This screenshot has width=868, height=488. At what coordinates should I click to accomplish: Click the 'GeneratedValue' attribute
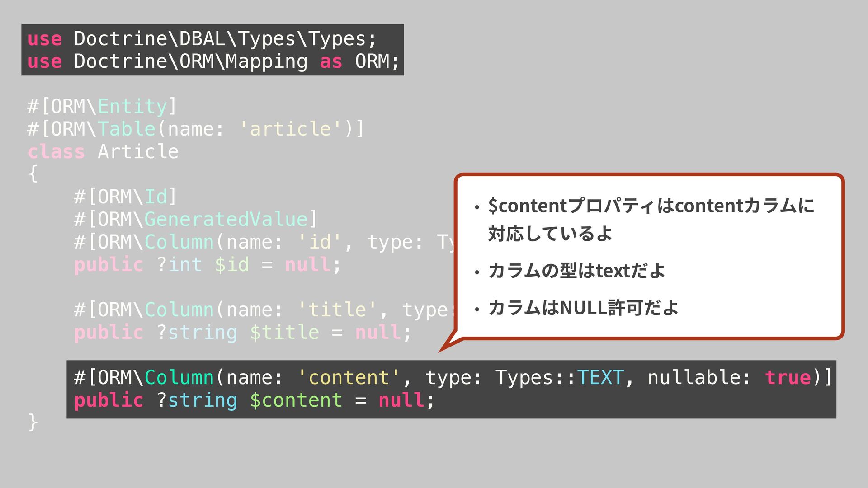coord(226,220)
